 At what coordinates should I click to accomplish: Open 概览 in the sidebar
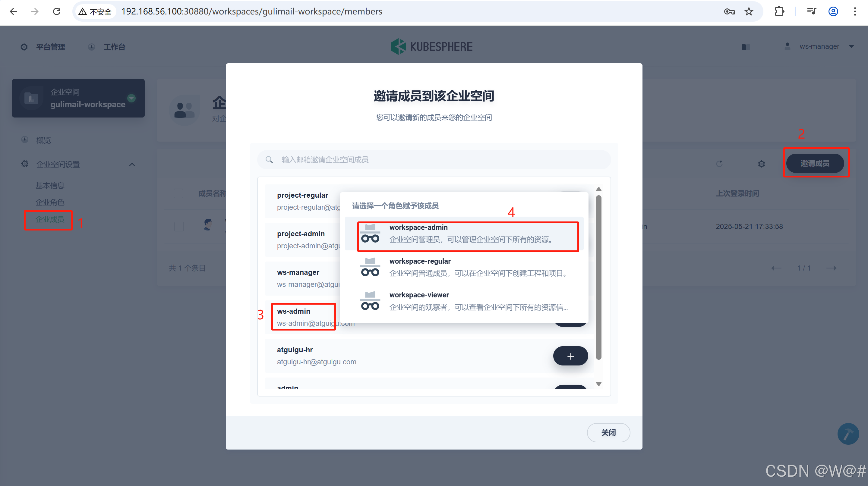(x=43, y=140)
